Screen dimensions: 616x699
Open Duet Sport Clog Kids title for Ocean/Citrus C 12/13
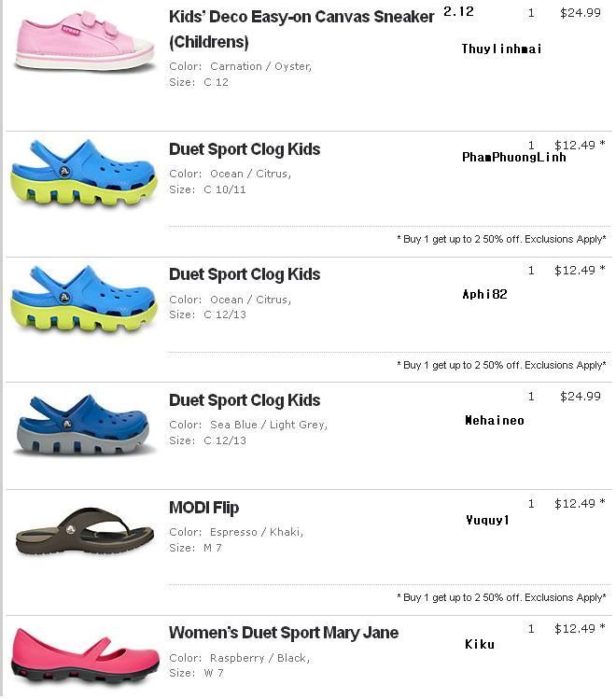pos(245,274)
